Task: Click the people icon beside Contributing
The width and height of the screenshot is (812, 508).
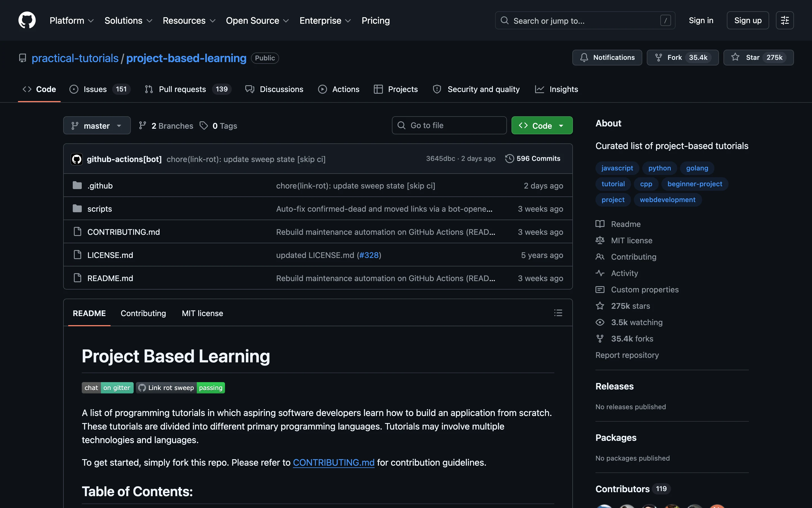Action: [x=600, y=257]
